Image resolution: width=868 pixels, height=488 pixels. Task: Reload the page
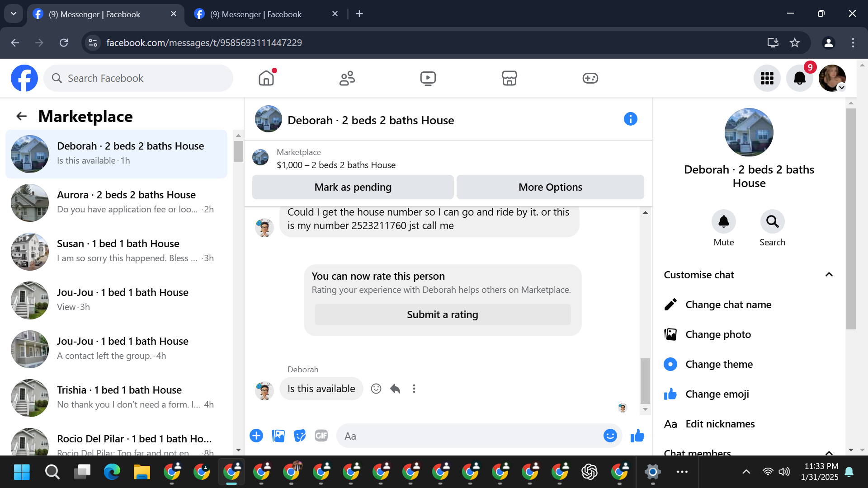coord(64,42)
